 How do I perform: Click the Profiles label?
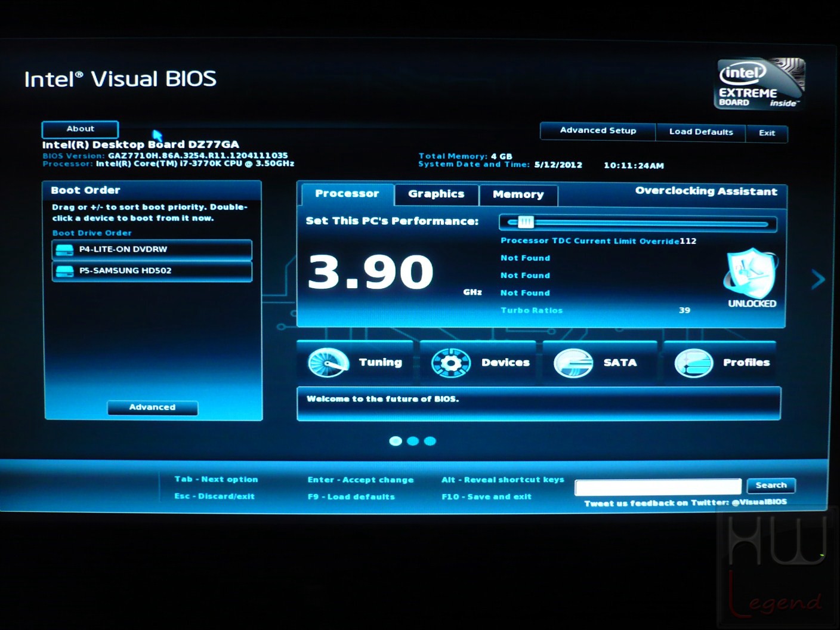746,362
